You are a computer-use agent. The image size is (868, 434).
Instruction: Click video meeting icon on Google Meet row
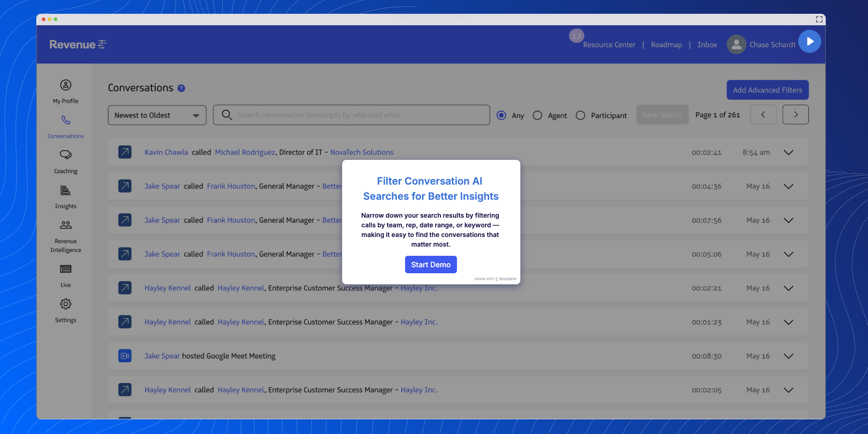click(125, 356)
